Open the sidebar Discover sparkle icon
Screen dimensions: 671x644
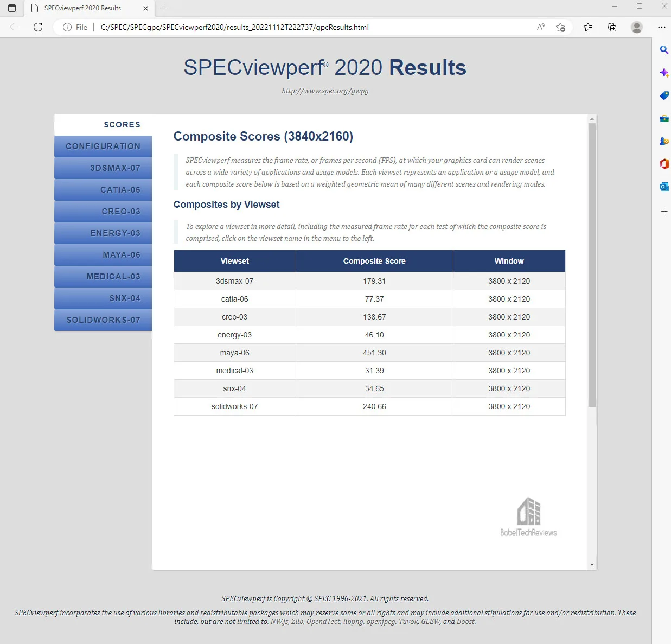click(x=664, y=73)
